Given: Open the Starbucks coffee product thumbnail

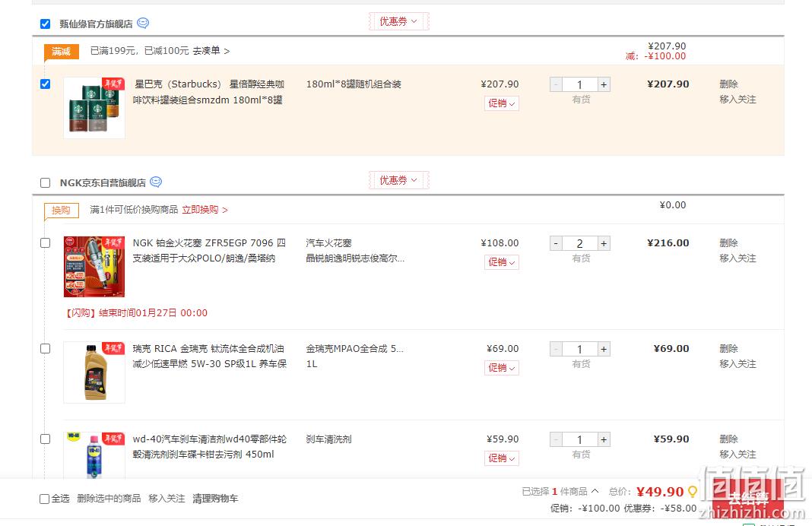Looking at the screenshot, I should pos(94,108).
